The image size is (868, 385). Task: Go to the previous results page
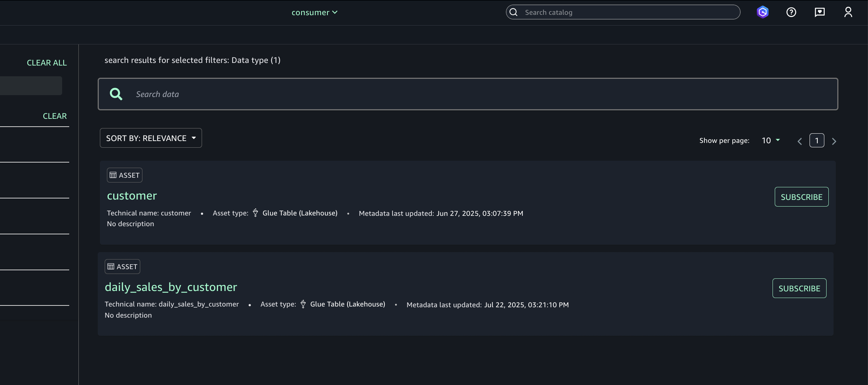800,141
